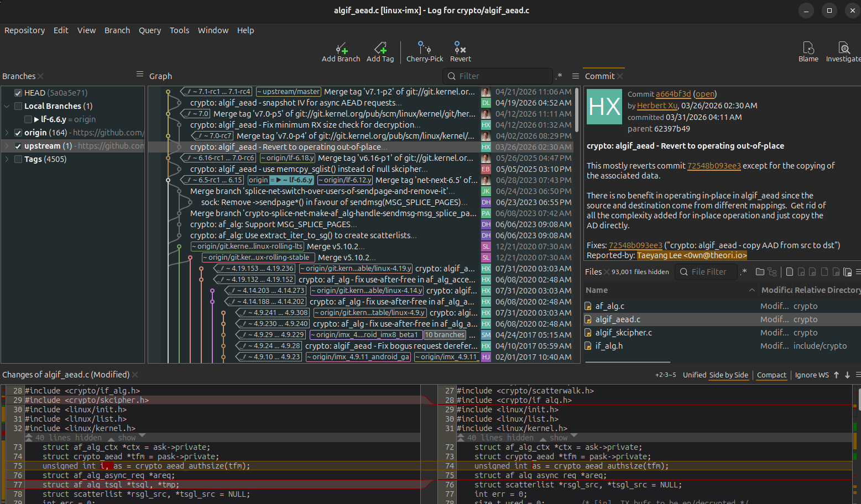This screenshot has width=861, height=504.
Task: Expand the origin (164) remote node
Action: 7,133
